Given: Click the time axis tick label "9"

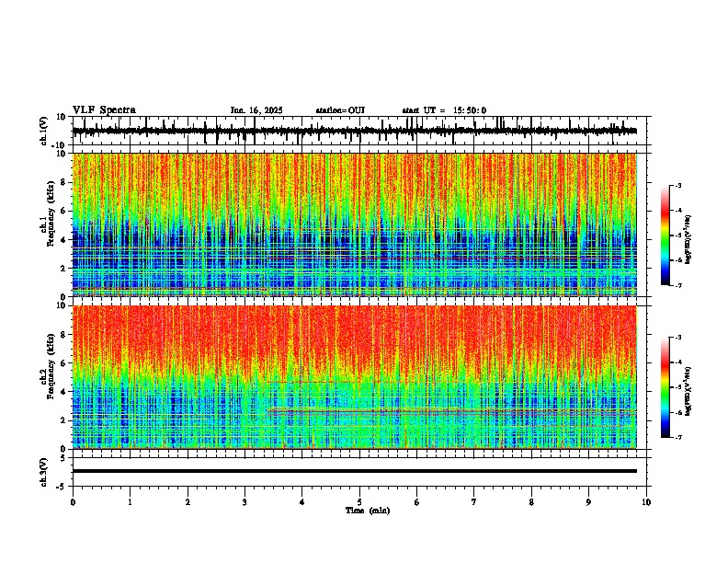Looking at the screenshot, I should coord(588,502).
